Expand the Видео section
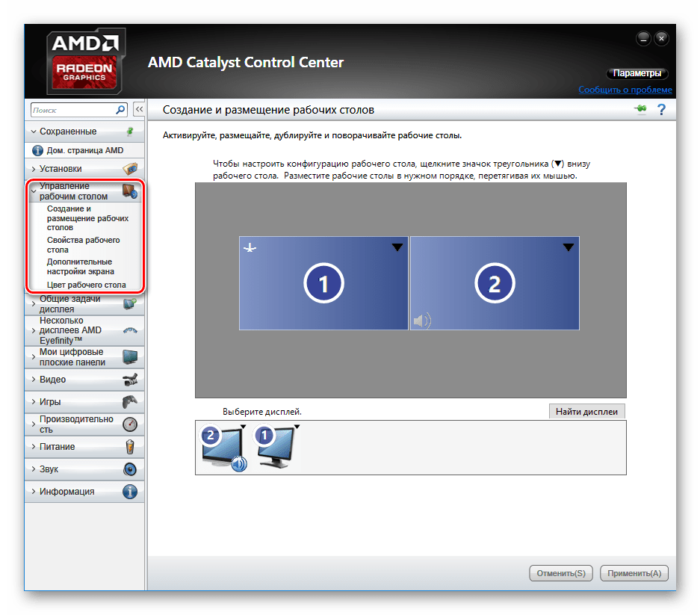The width and height of the screenshot is (700, 615). 34,379
